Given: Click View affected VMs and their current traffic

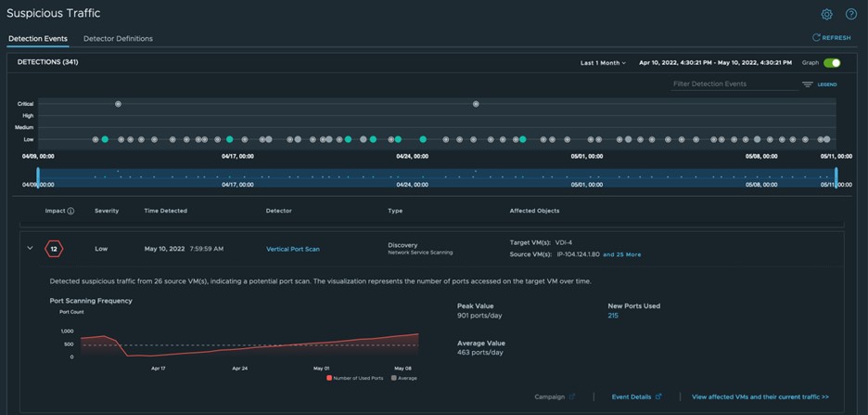Looking at the screenshot, I should tap(759, 396).
